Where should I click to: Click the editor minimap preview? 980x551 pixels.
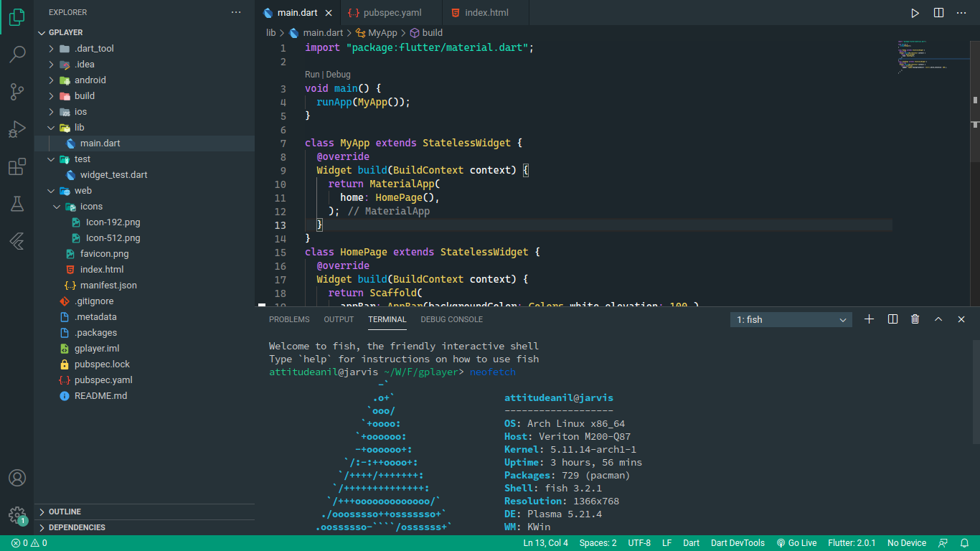tap(931, 56)
